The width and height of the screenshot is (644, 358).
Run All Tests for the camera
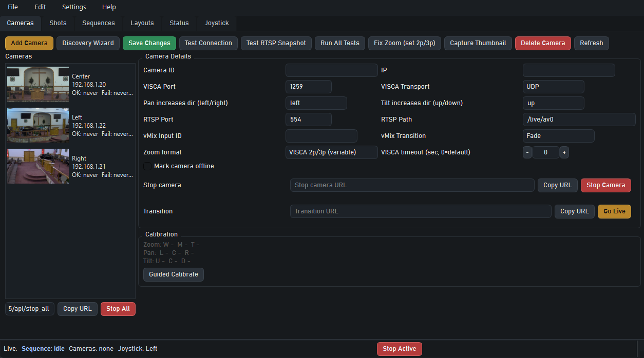pyautogui.click(x=339, y=43)
